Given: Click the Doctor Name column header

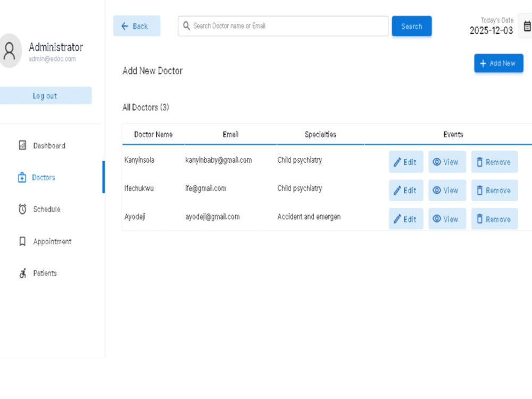Looking at the screenshot, I should (153, 135).
